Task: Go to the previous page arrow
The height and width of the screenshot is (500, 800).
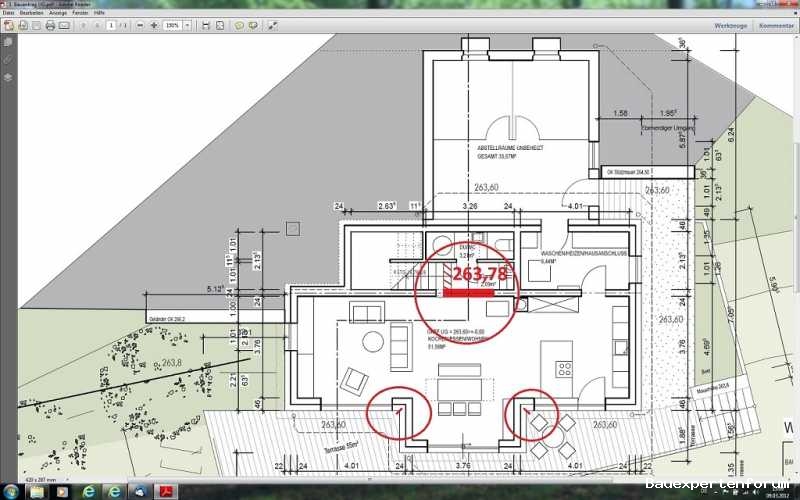Action: (82, 25)
